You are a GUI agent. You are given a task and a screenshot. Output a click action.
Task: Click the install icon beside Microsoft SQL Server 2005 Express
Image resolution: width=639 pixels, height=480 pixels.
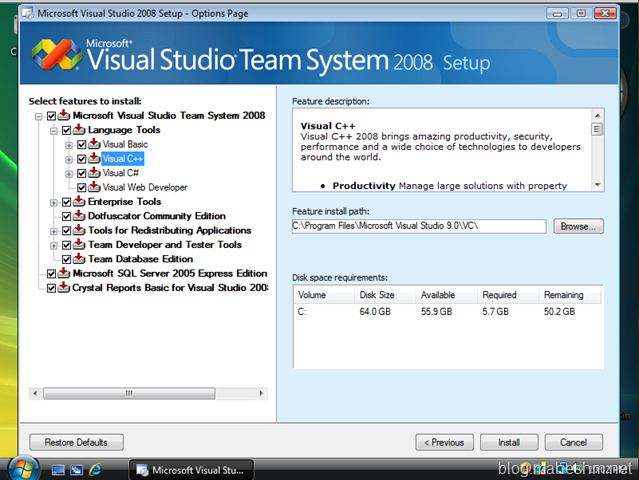(64, 273)
